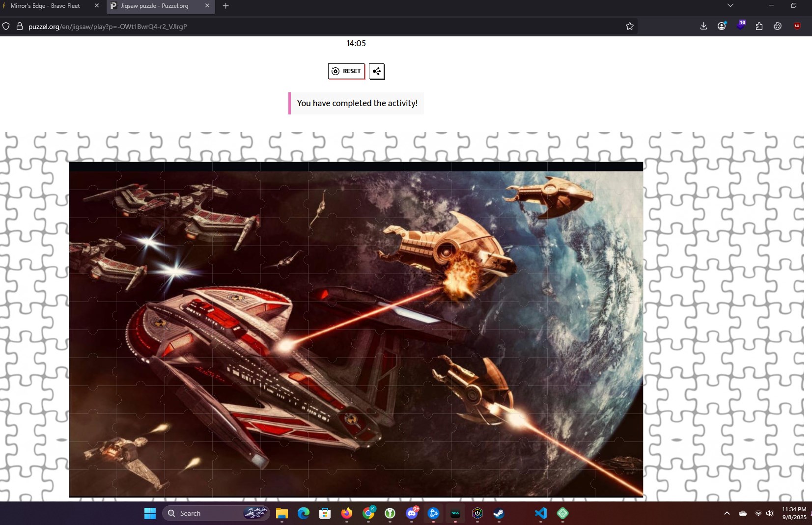
Task: Select the Jigsaw puzzle - Puzzel.org tab
Action: pyautogui.click(x=155, y=6)
